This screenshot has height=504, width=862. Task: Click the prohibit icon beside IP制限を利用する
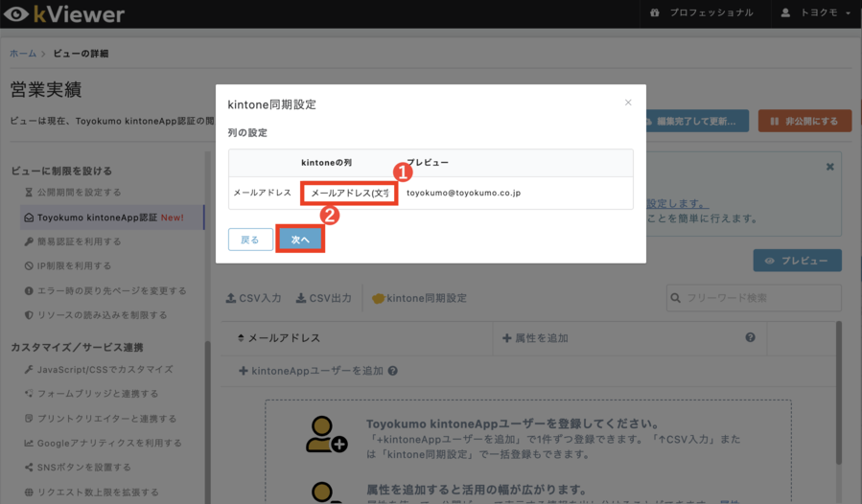[x=29, y=266]
